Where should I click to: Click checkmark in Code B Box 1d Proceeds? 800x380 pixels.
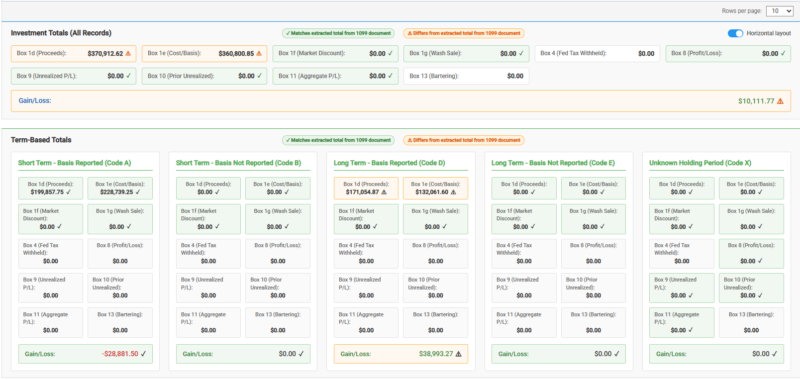point(217,192)
